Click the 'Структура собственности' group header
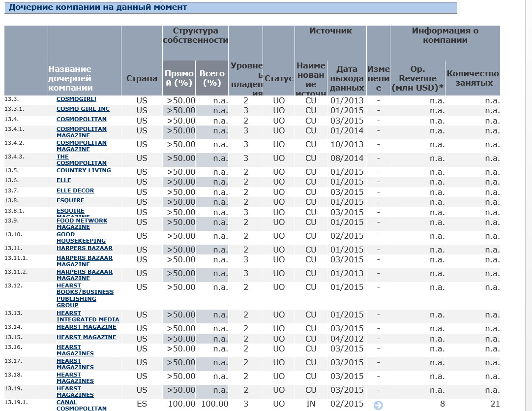The image size is (532, 411). coord(195,35)
